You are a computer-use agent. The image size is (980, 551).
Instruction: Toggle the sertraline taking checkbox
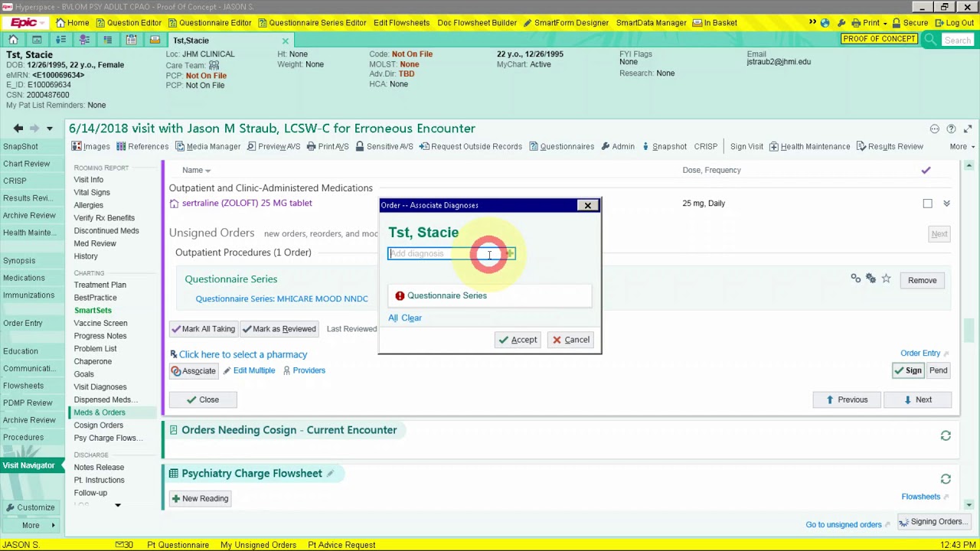(x=927, y=204)
